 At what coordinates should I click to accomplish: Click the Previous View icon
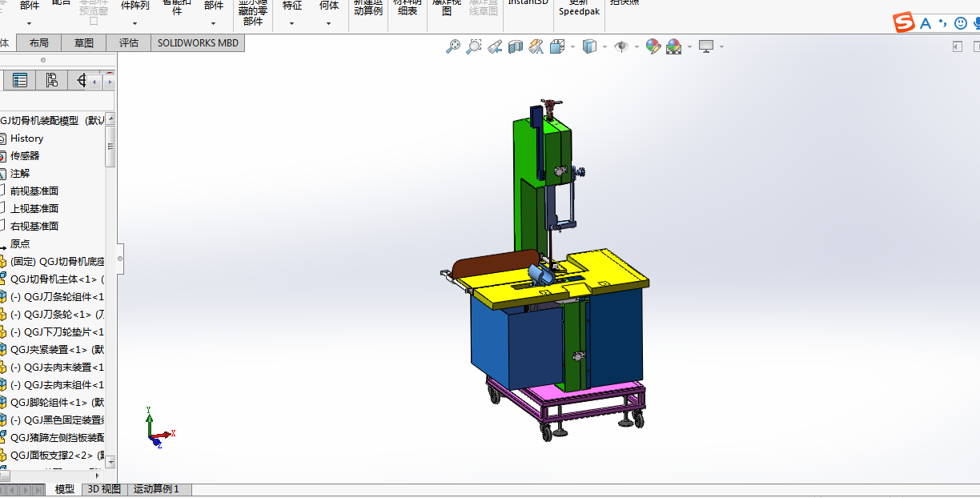click(495, 47)
